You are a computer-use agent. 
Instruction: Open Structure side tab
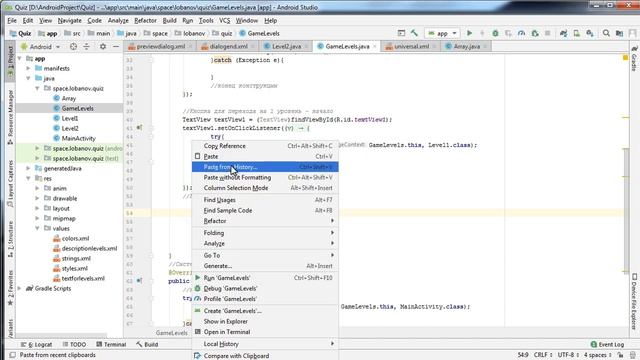pos(11,239)
